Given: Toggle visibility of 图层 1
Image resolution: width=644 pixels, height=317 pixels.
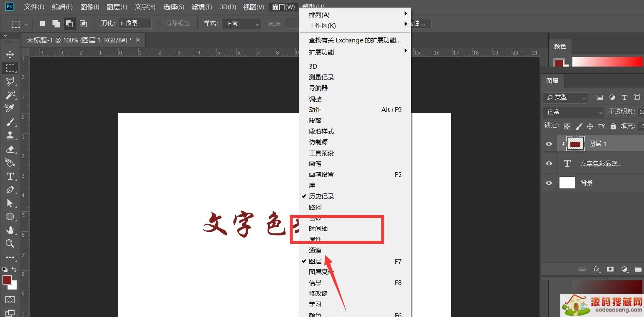Looking at the screenshot, I should click(549, 144).
